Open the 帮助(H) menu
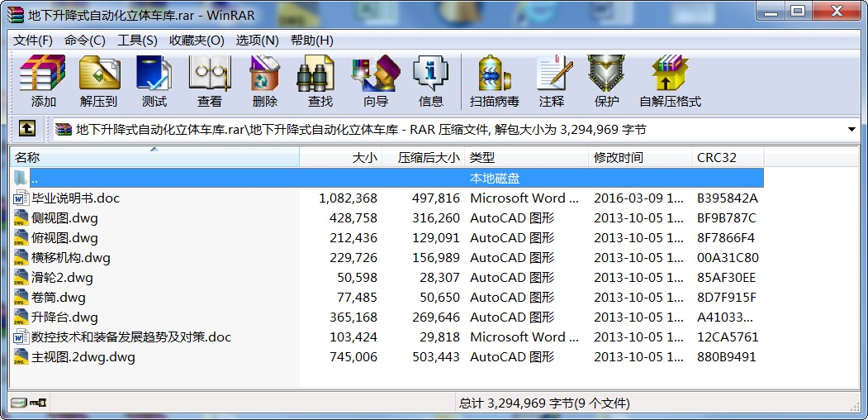The width and height of the screenshot is (868, 420). pos(312,41)
